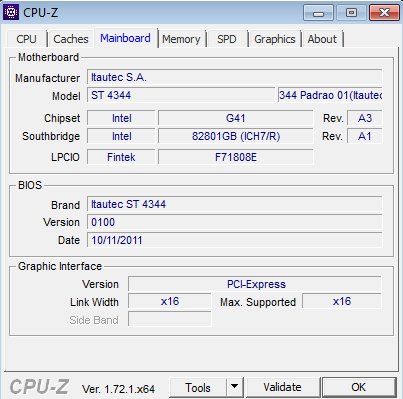Viewport: 403px width, 399px height.
Task: Click the BIOS Date label
Action: point(69,240)
